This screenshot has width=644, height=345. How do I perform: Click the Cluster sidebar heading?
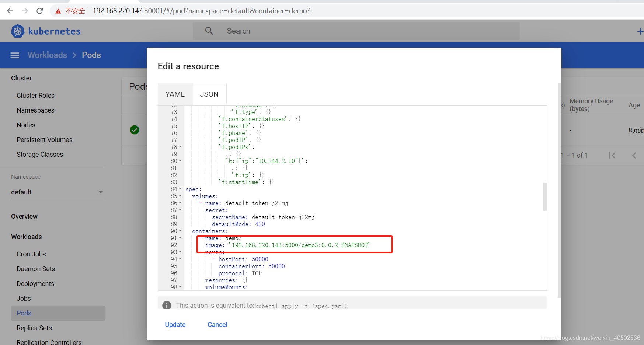coord(21,78)
